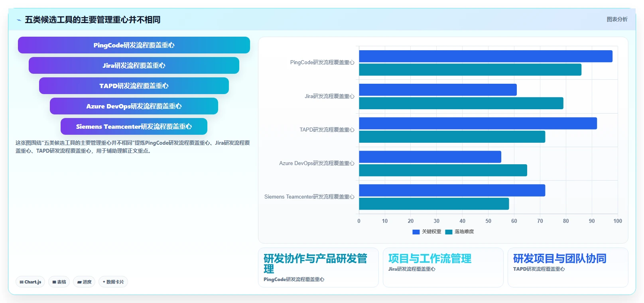This screenshot has width=644, height=303.
Task: Select the TAPD研发流程覆盖重心 funnel bar
Action: (134, 86)
